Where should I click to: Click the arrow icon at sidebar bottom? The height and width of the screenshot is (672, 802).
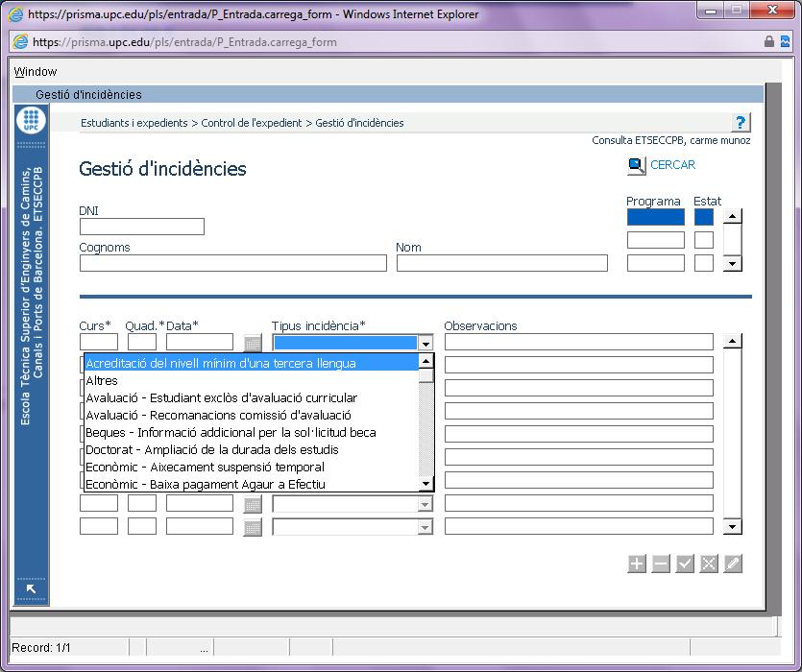pos(31,588)
